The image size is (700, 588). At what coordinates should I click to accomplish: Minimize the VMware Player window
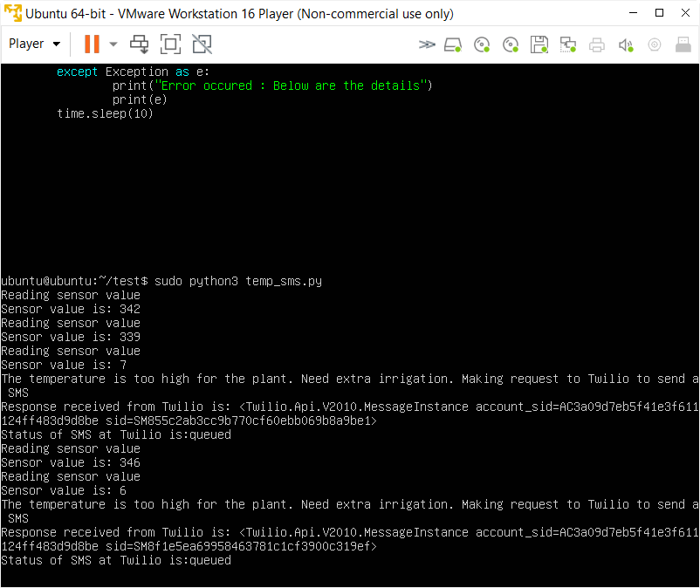point(633,13)
